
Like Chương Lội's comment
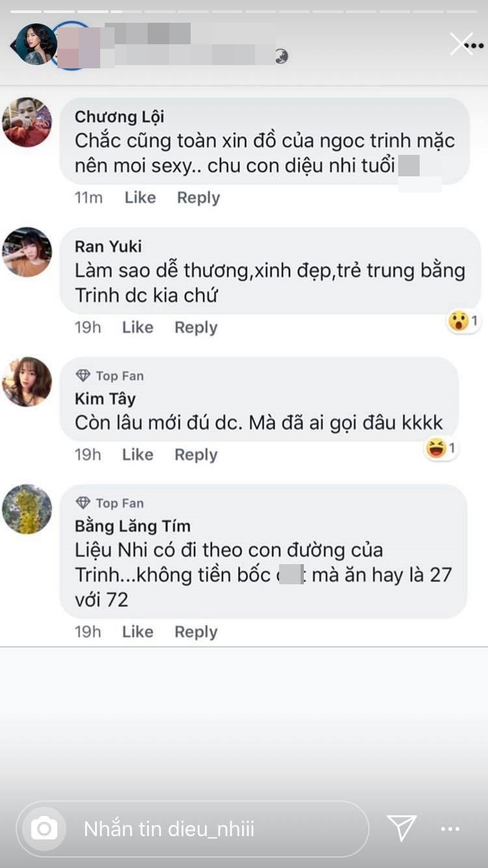coord(140,198)
